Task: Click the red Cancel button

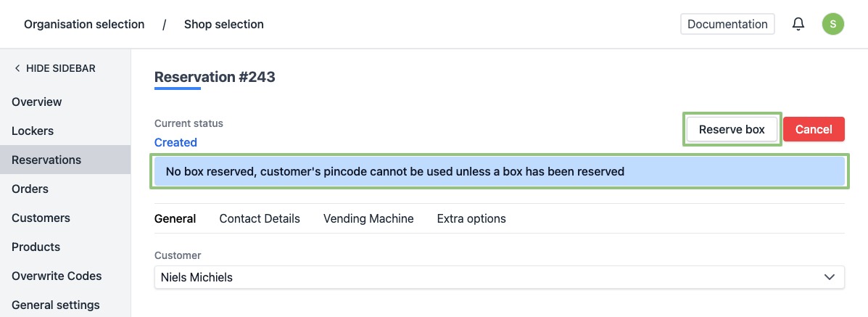Action: pos(814,129)
